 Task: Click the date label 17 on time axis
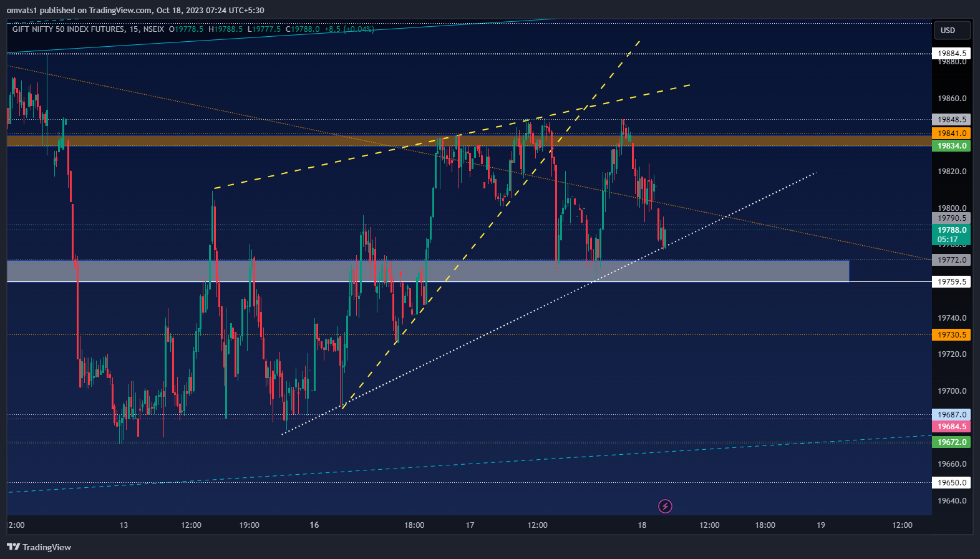point(470,525)
